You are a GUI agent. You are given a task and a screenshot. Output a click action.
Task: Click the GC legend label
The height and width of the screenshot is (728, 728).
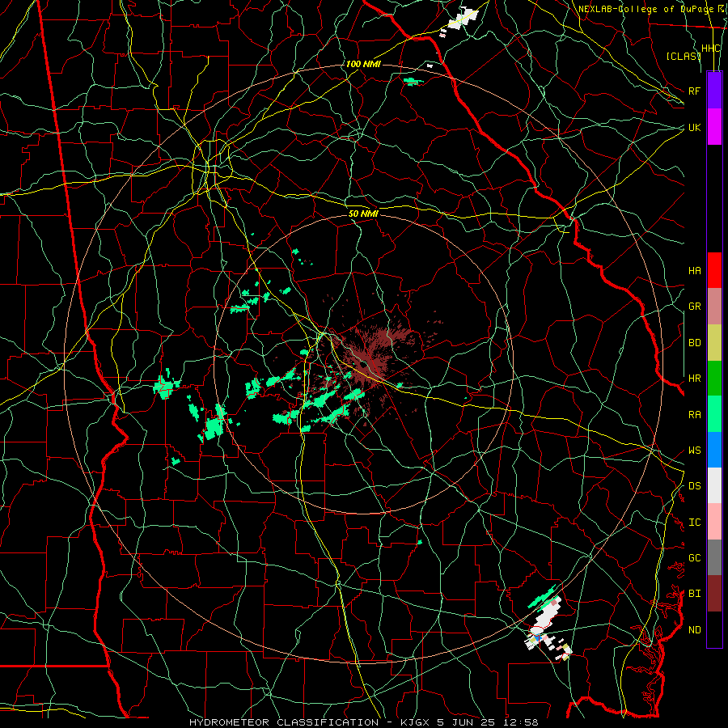click(x=695, y=558)
